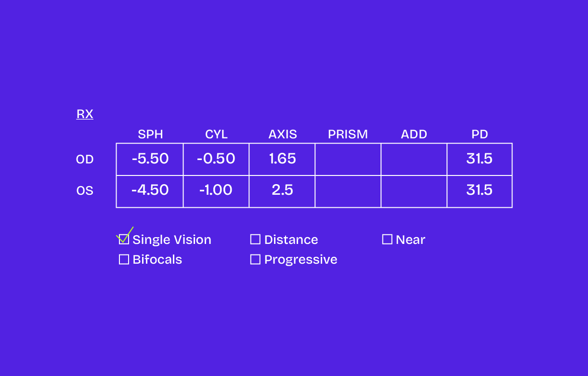Click the SPH column header
Screen dimensions: 588x376
click(150, 134)
